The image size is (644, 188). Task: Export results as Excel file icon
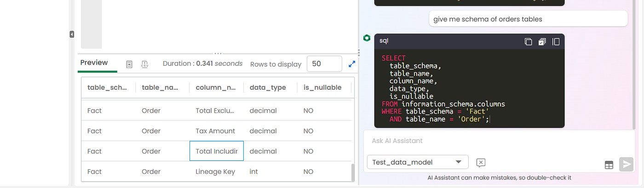tap(130, 64)
